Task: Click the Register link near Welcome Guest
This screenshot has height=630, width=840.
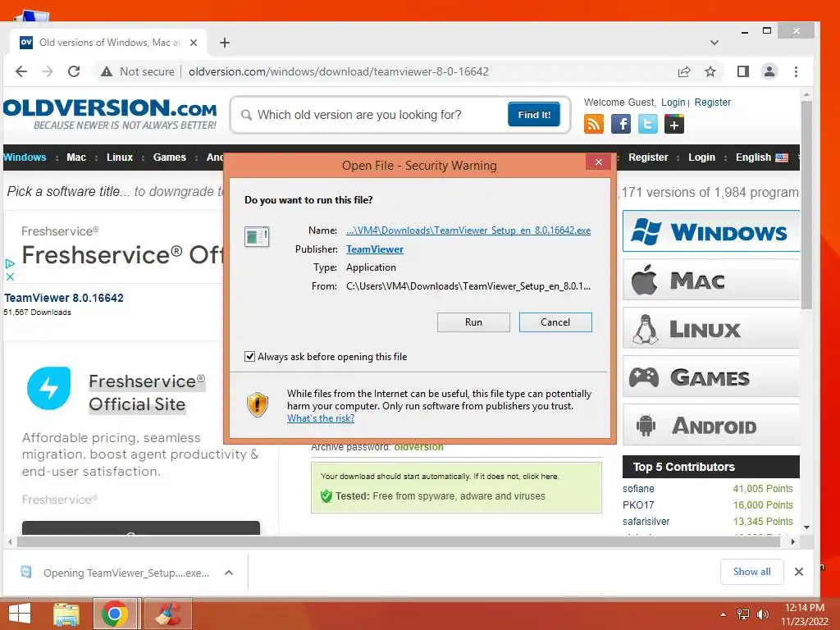Action: [x=713, y=103]
